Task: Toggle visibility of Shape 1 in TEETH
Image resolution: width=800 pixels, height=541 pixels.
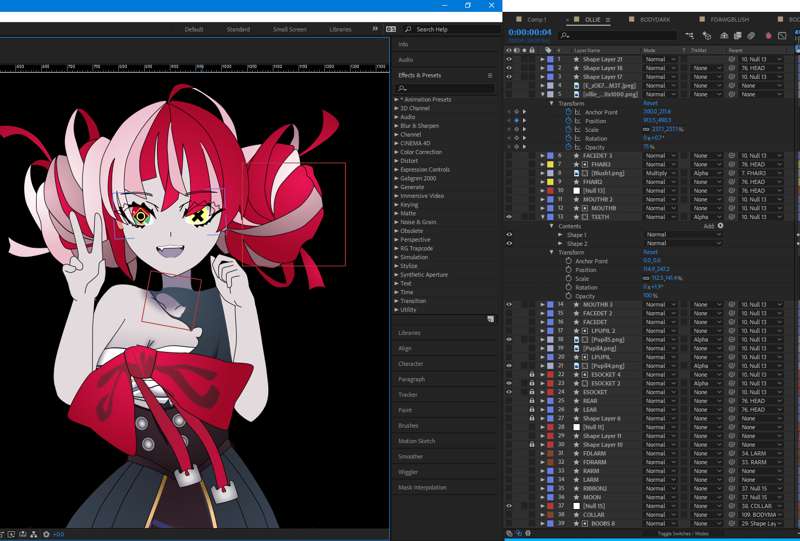Action: (509, 235)
